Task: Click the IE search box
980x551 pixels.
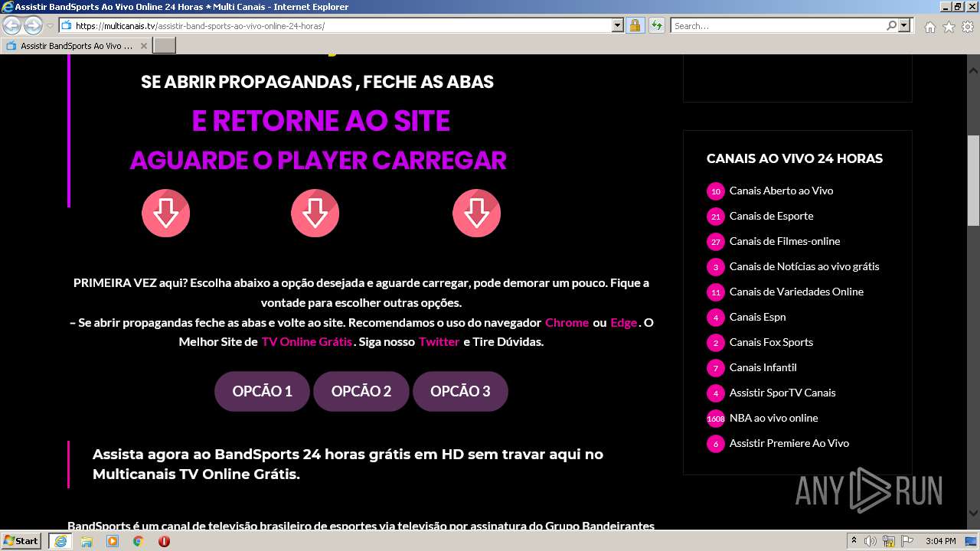Action: (778, 25)
